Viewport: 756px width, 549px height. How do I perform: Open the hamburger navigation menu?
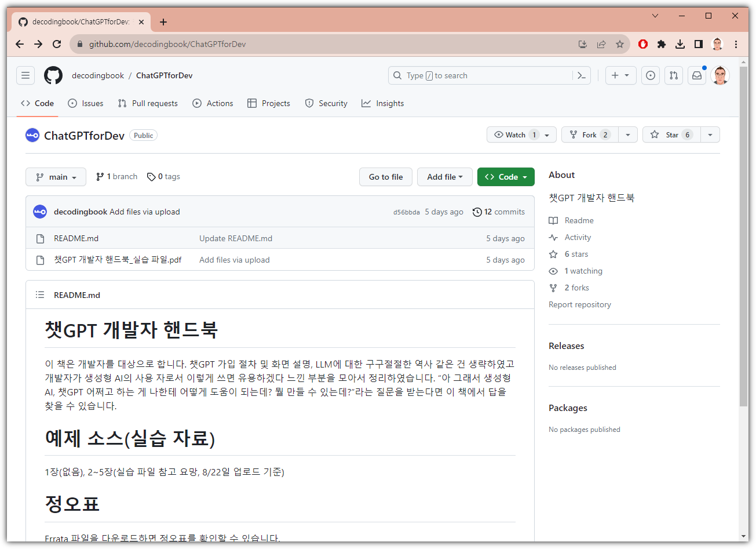click(25, 75)
